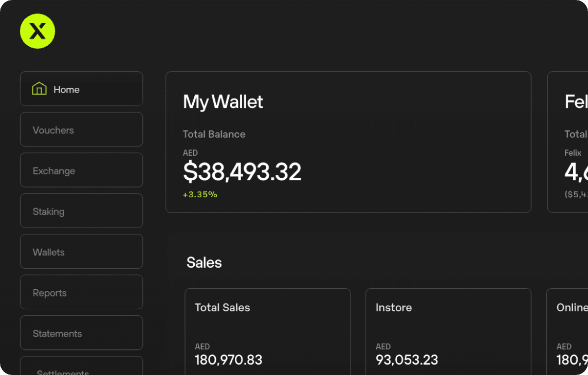Select the My Wallet card
588x375 pixels.
(x=348, y=141)
